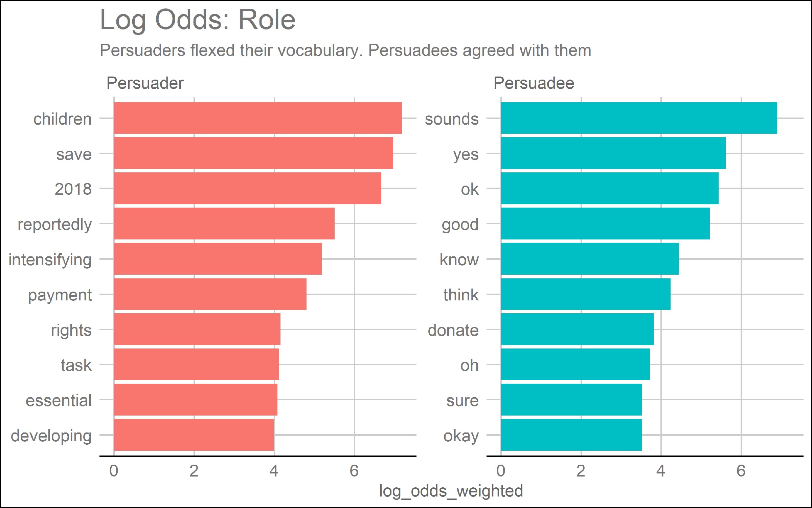
Task: Click the 'developing' bar at the bottom
Action: click(x=194, y=435)
